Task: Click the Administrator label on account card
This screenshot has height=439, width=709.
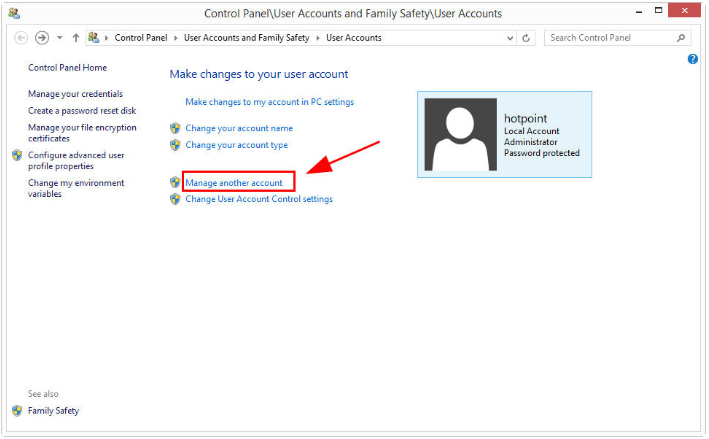Action: point(530,142)
